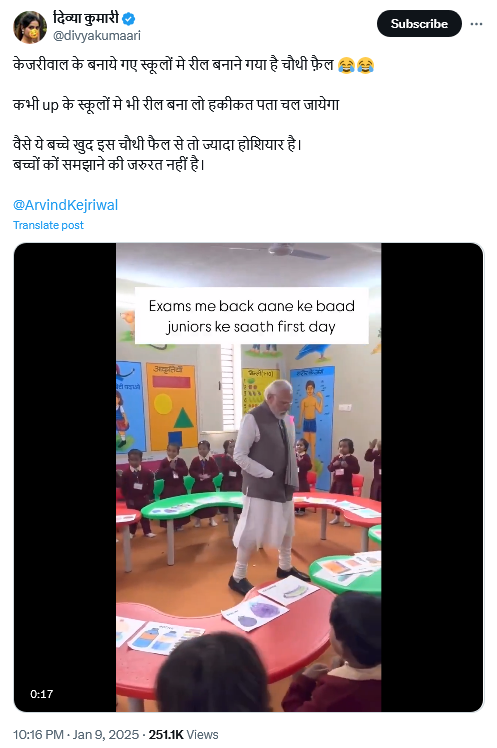Click the video caption text overlay
This screenshot has height=748, width=497.
251,316
